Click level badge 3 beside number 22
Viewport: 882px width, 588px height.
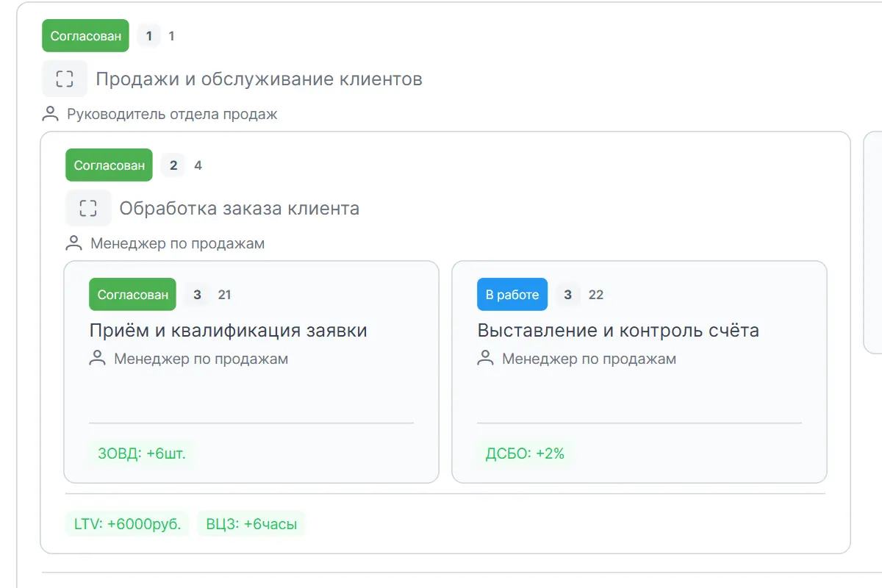pyautogui.click(x=567, y=295)
